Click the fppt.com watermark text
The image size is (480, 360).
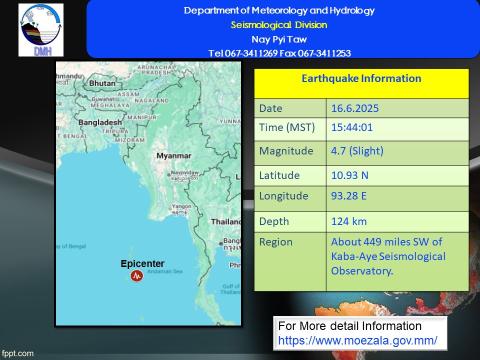click(x=17, y=353)
